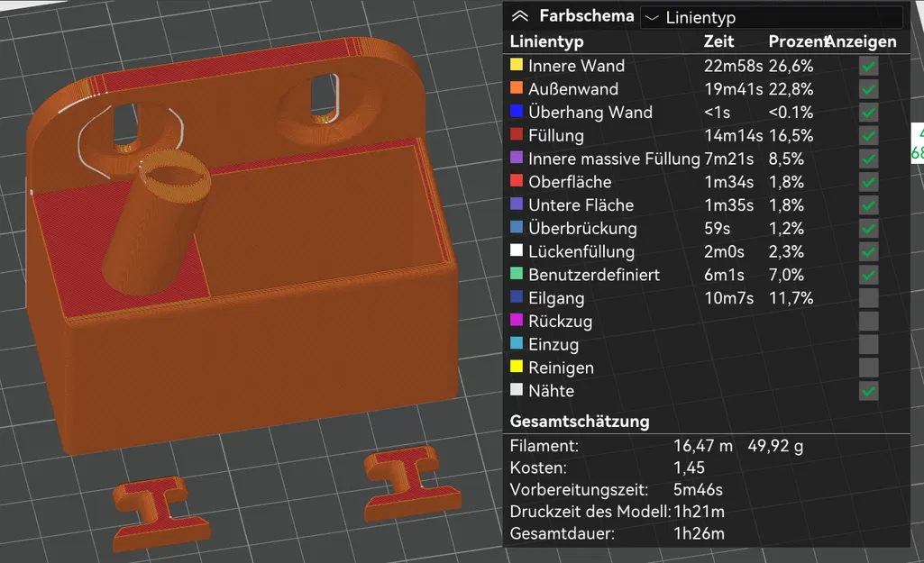Click the orange Außenwand color swatch
This screenshot has height=563, width=924.
click(x=517, y=87)
